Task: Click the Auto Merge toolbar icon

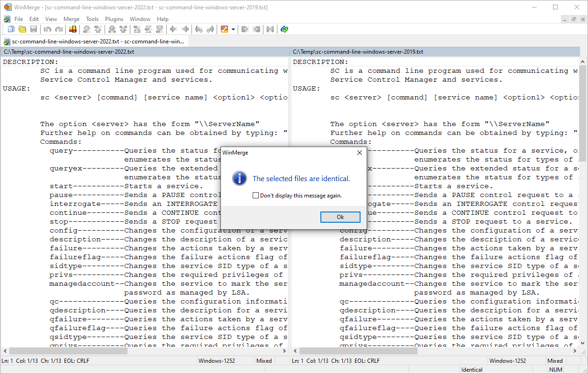Action: [x=270, y=29]
